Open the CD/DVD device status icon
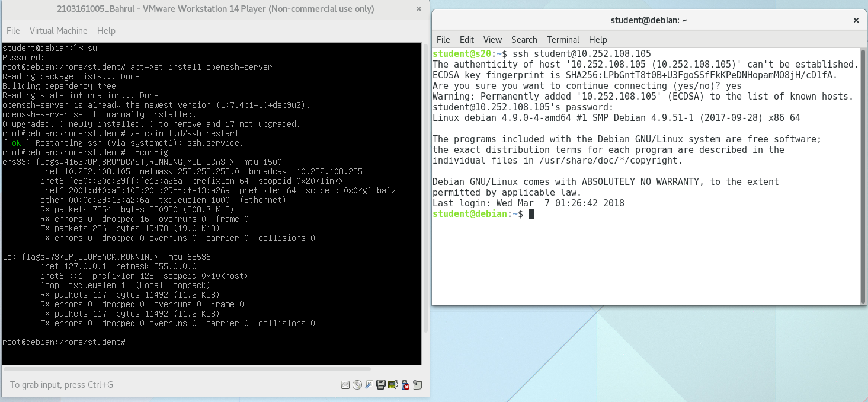Image resolution: width=868 pixels, height=402 pixels. (357, 384)
